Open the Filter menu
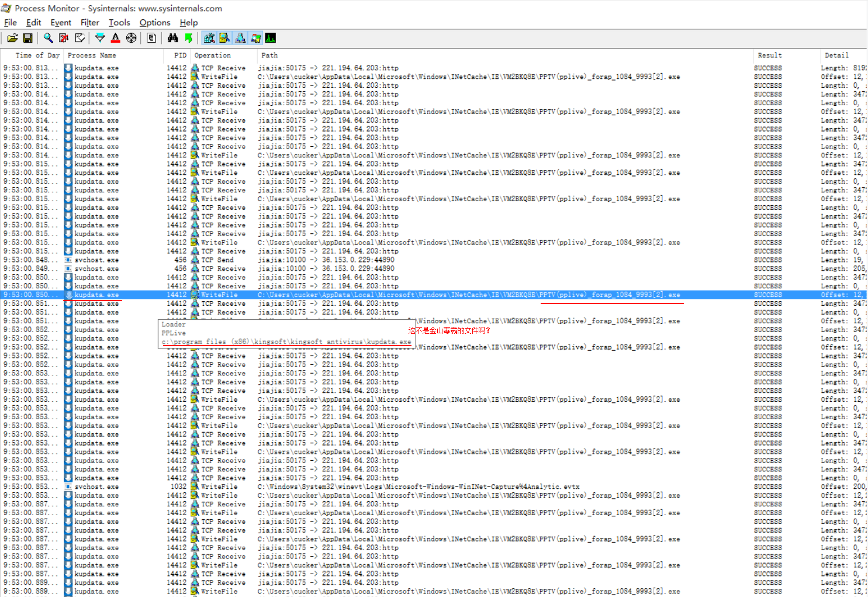The width and height of the screenshot is (868, 597). click(x=89, y=22)
